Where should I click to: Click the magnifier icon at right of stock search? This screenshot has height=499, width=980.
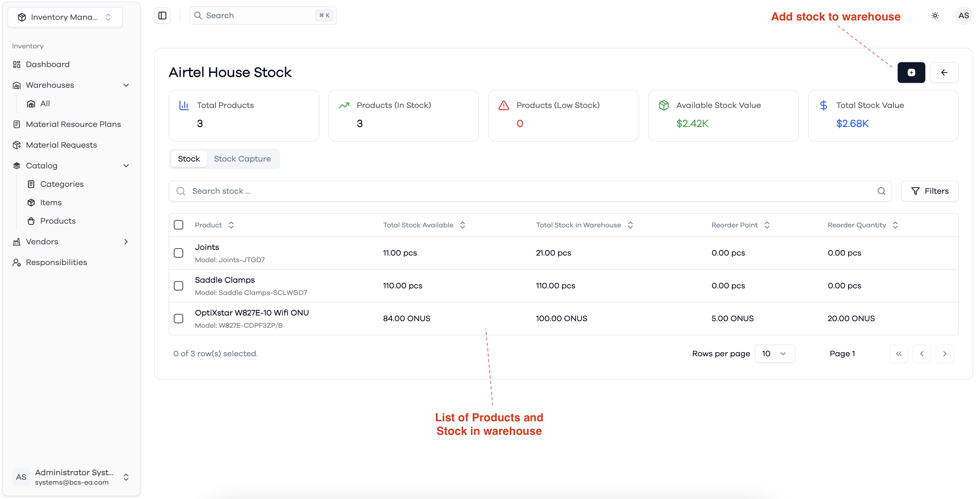point(882,191)
